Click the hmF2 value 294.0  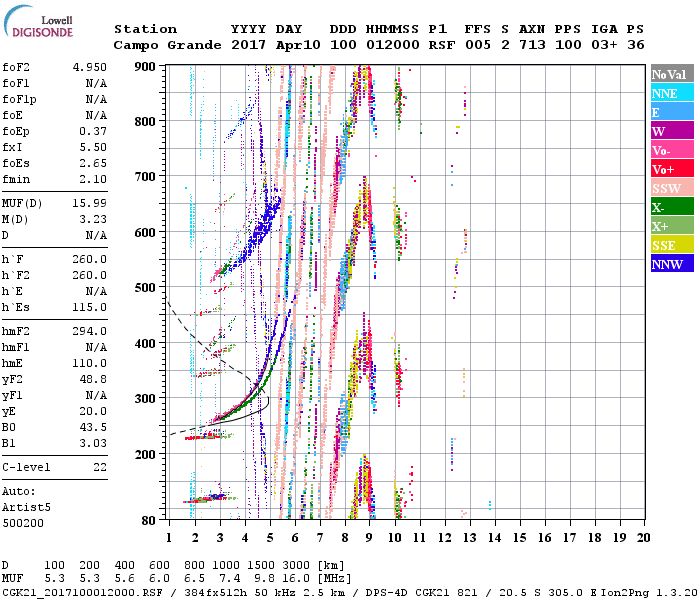(x=88, y=332)
